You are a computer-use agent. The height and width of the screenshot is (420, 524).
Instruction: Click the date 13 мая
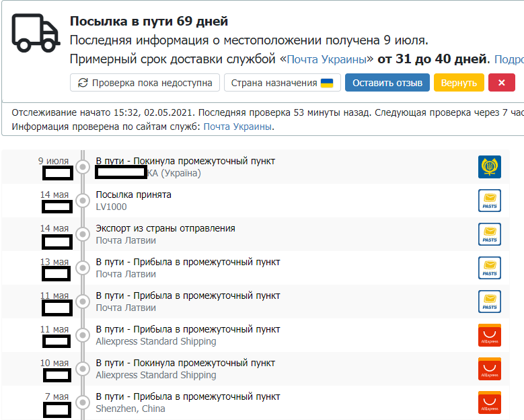click(x=54, y=262)
